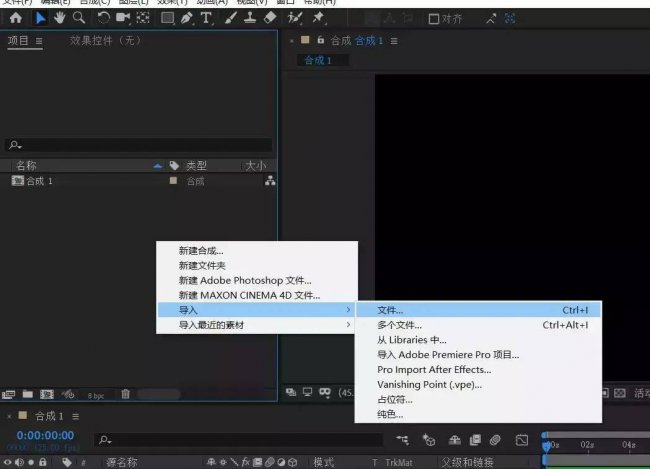Click the label tag column header

[174, 166]
